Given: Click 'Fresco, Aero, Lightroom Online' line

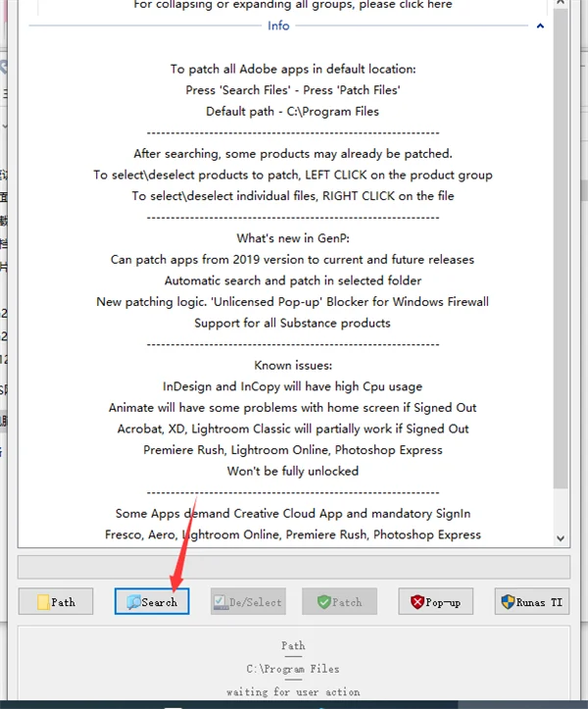Looking at the screenshot, I should 293,534.
